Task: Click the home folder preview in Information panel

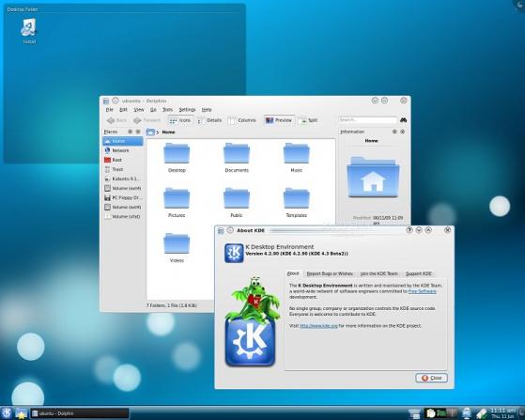Action: (x=373, y=178)
